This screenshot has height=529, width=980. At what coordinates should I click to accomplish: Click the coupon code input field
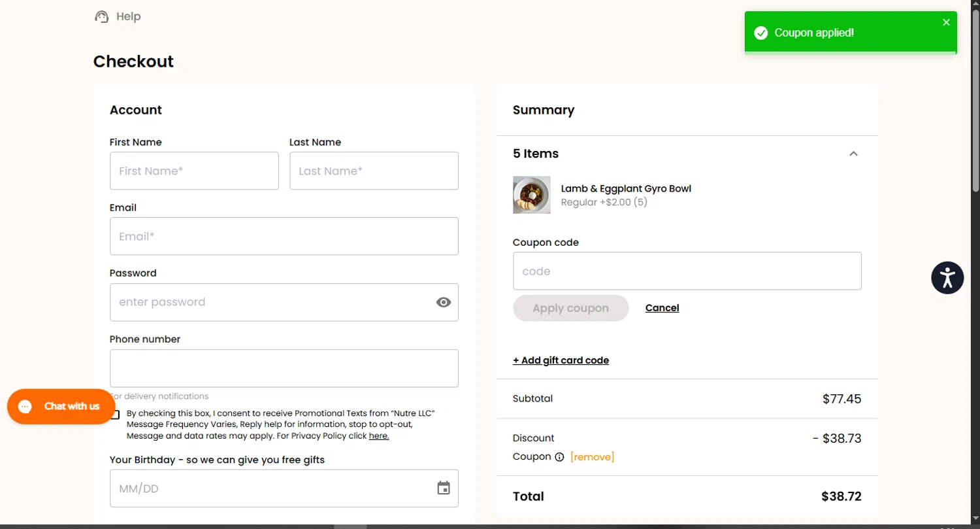point(687,271)
